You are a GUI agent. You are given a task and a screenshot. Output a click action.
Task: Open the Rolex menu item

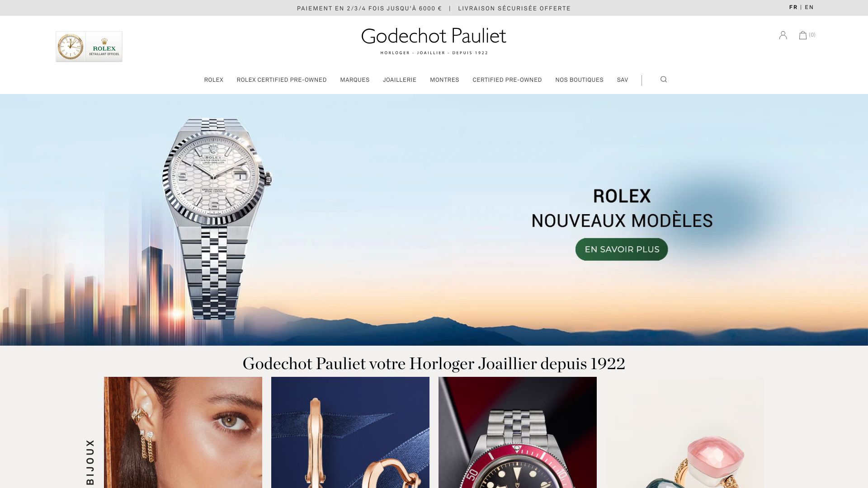(214, 80)
